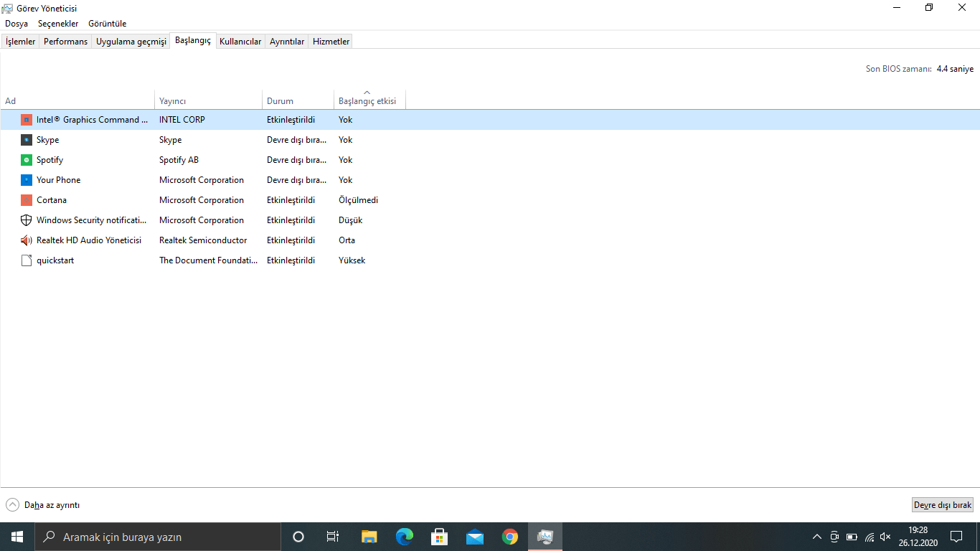Click the Intel Graphics Command Center app icon
Viewport: 980px width, 551px height.
27,120
